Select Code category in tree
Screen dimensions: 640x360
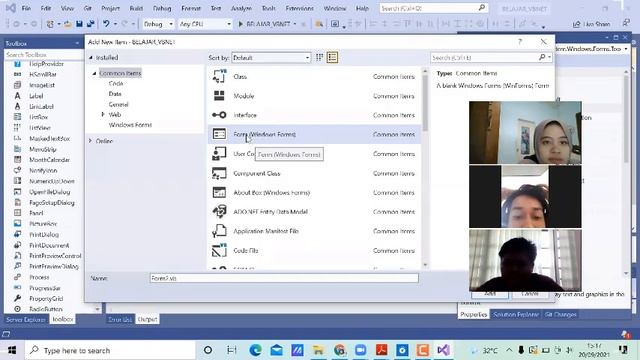(116, 83)
